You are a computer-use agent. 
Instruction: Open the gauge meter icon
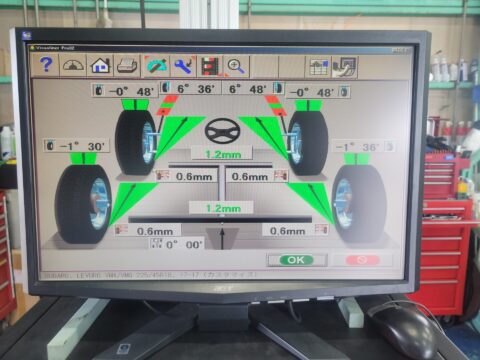coord(73,65)
